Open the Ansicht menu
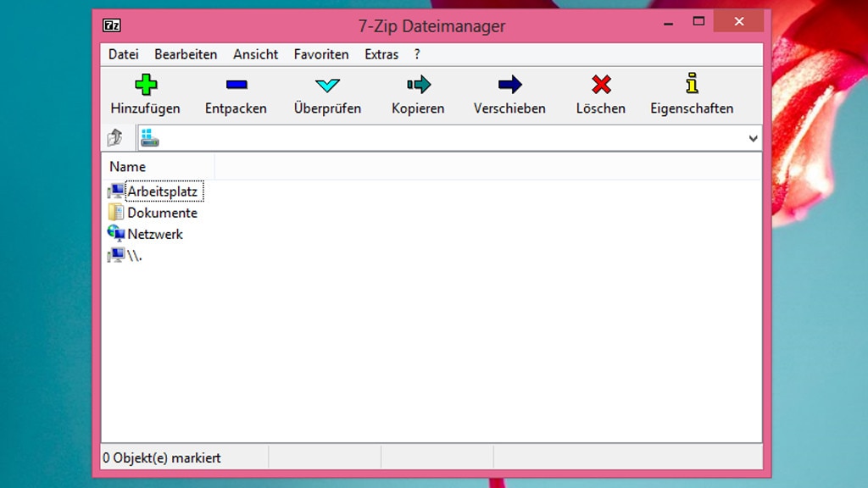Screen dimensions: 868x488 (x=255, y=54)
